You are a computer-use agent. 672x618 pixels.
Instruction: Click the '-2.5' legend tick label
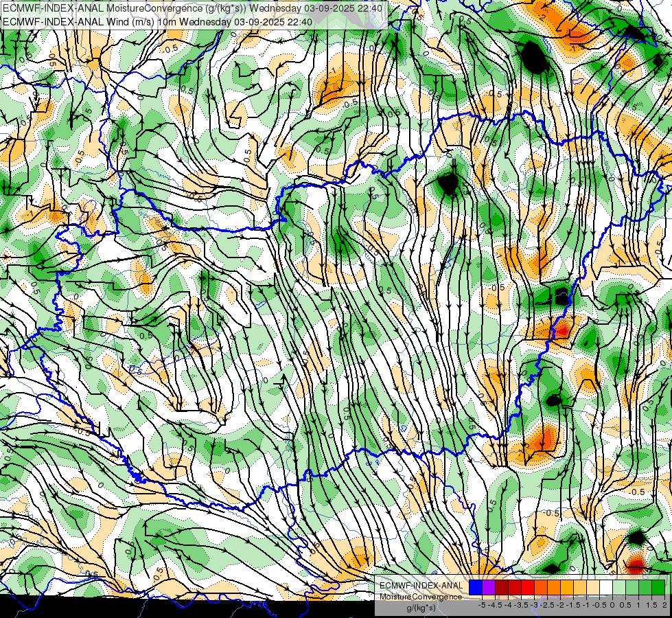[x=547, y=605]
